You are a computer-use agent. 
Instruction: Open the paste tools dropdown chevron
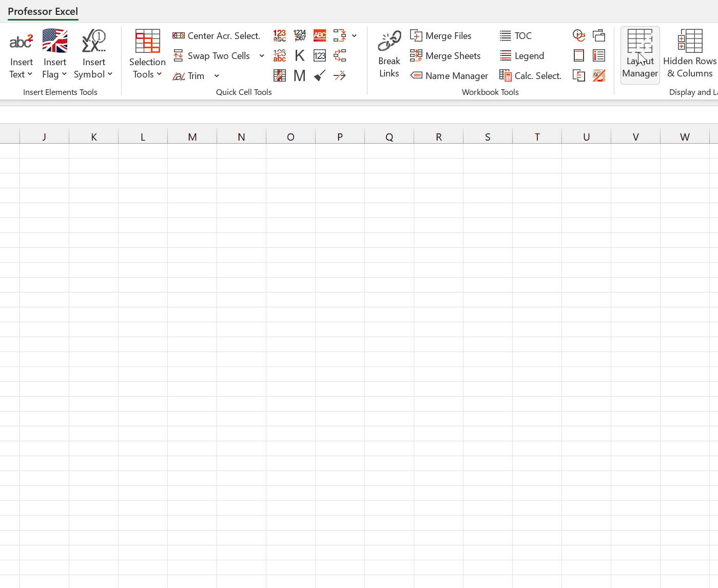[354, 35]
